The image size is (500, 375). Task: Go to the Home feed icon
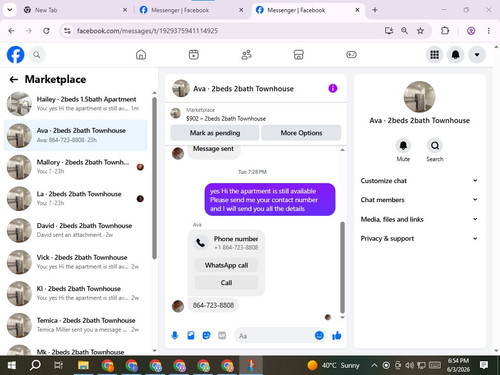tap(141, 55)
